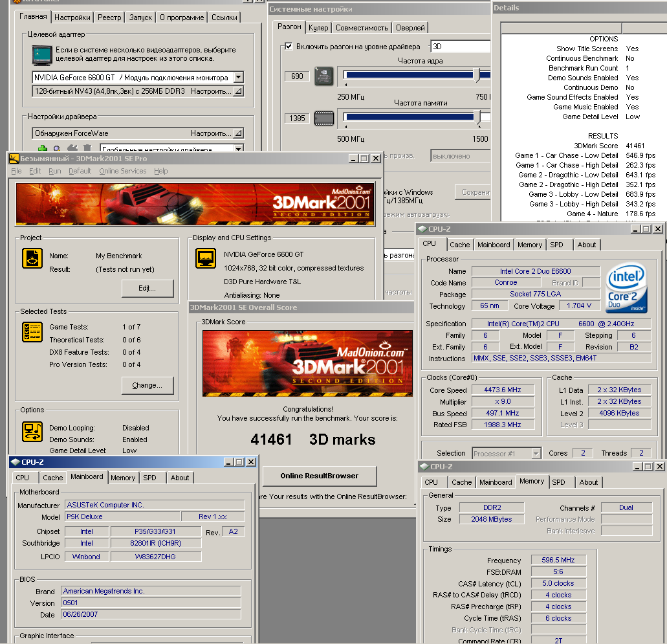The width and height of the screenshot is (667, 644).
Task: Open About tab in CPU-Z Mainboard window
Action: point(180,478)
